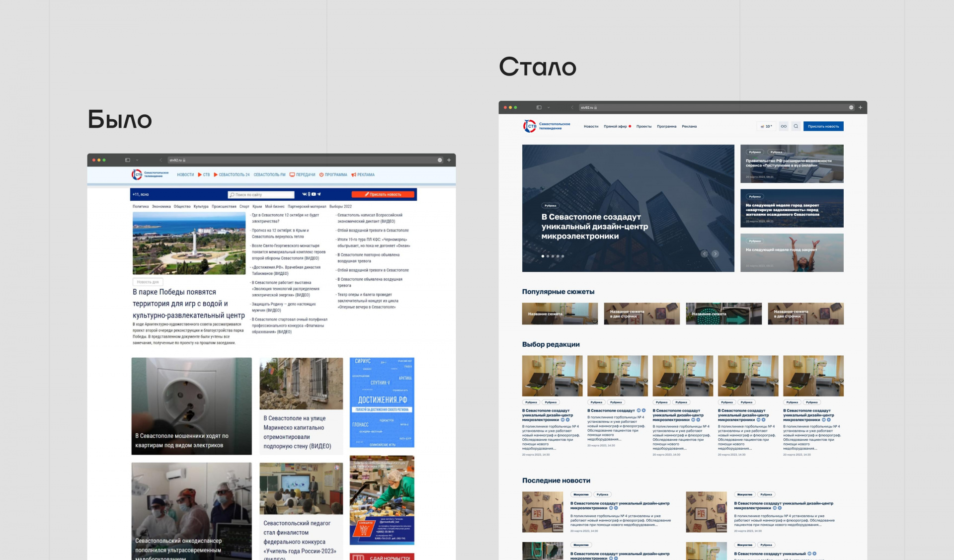Click the magnifier search icon in new site
This screenshot has width=954, height=560.
(x=796, y=126)
